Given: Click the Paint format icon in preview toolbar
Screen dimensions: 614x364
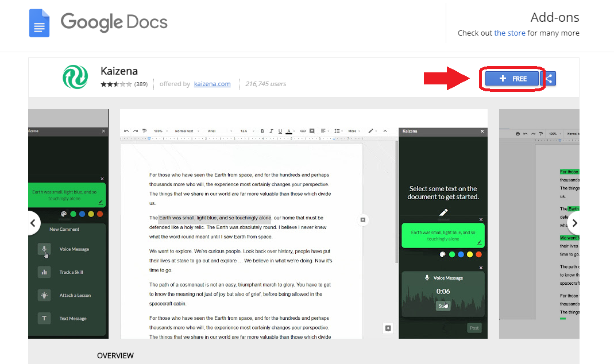Looking at the screenshot, I should (145, 131).
